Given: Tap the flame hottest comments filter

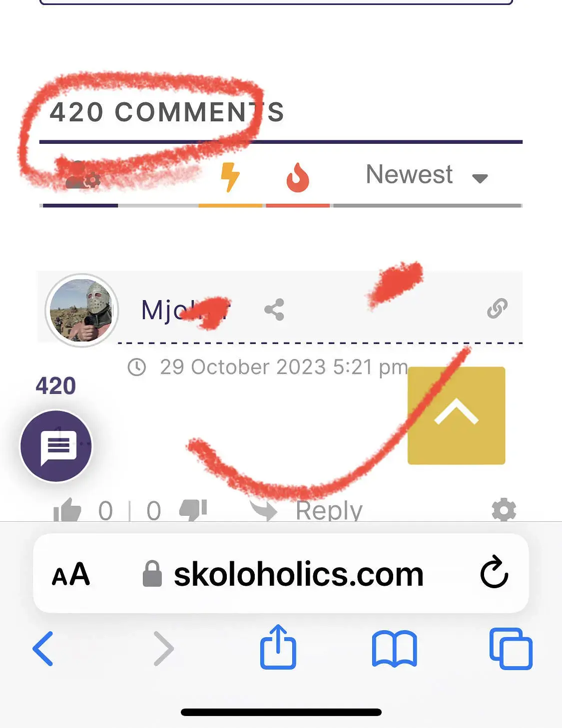Looking at the screenshot, I should 298,177.
